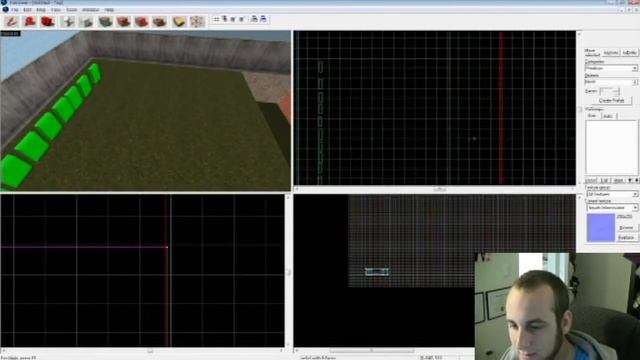The image size is (640, 360).
Task: Click bottom-left viewport horizontal scrollbar
Action: tap(142, 351)
